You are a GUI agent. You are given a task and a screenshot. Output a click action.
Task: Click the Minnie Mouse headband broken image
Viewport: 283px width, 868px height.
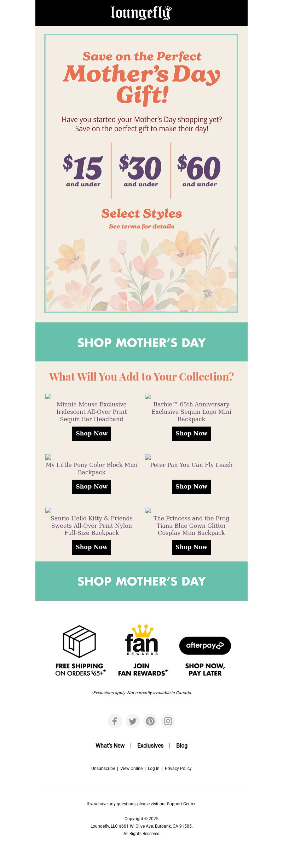[48, 396]
